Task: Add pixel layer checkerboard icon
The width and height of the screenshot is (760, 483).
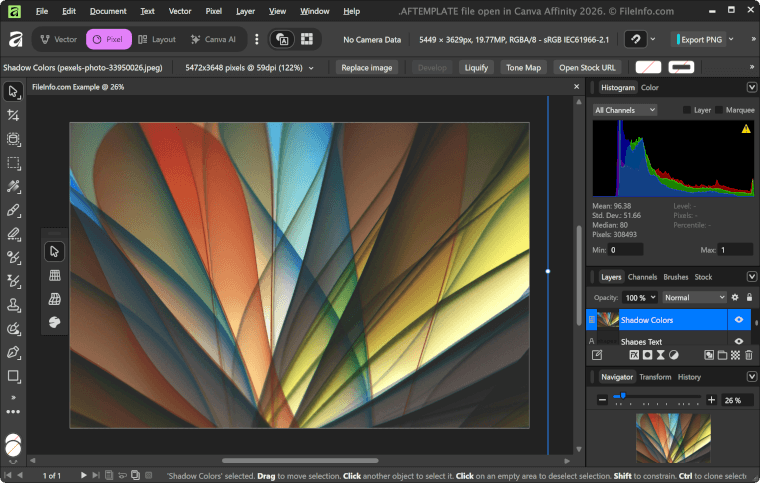Action: click(x=735, y=355)
